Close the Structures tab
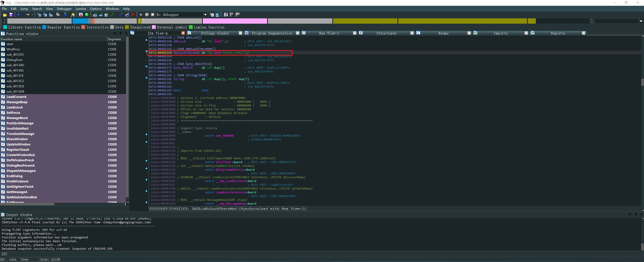This screenshot has height=262, width=644. click(412, 33)
